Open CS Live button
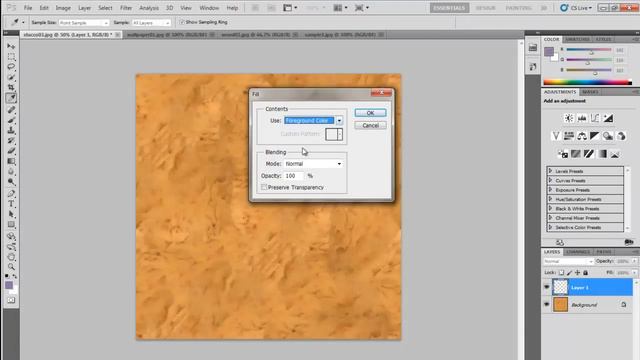Viewport: 640px width, 360px height. click(576, 8)
